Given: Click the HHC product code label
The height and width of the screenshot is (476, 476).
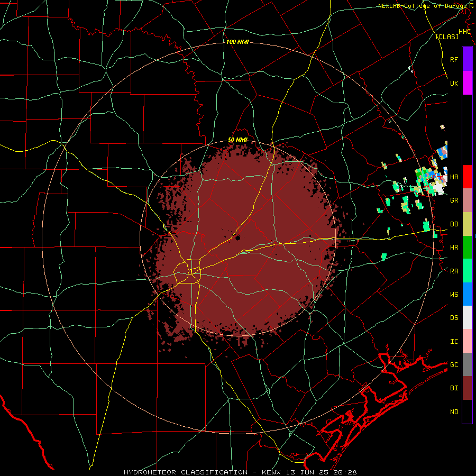Looking at the screenshot, I should pos(464,32).
